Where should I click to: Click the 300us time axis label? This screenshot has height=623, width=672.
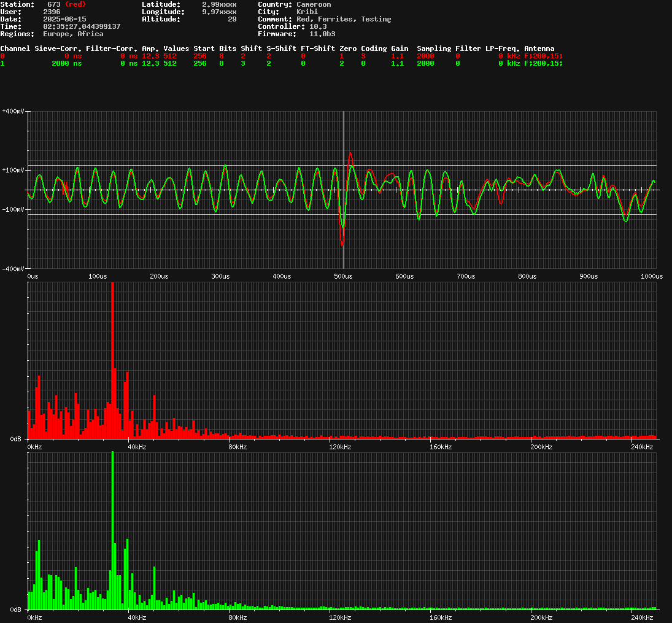220,277
